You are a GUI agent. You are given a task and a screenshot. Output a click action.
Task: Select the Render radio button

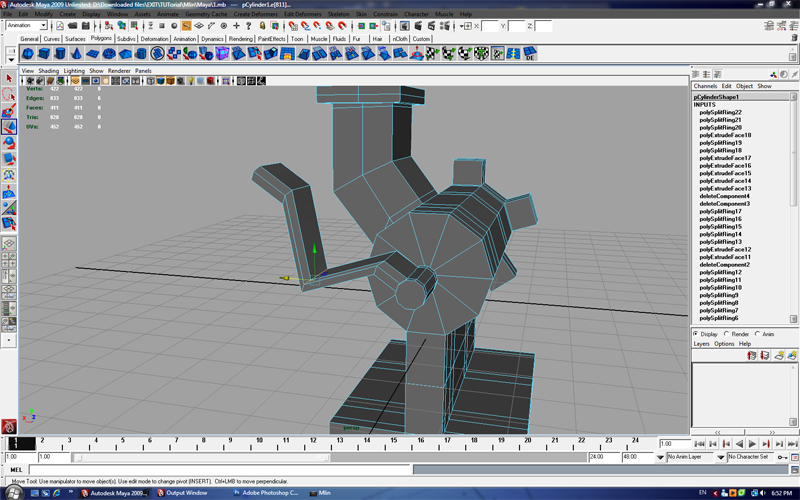pos(727,334)
